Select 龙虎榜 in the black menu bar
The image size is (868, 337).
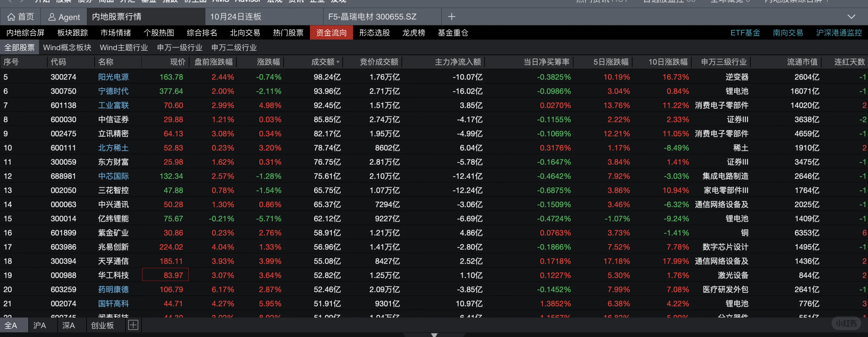point(413,33)
